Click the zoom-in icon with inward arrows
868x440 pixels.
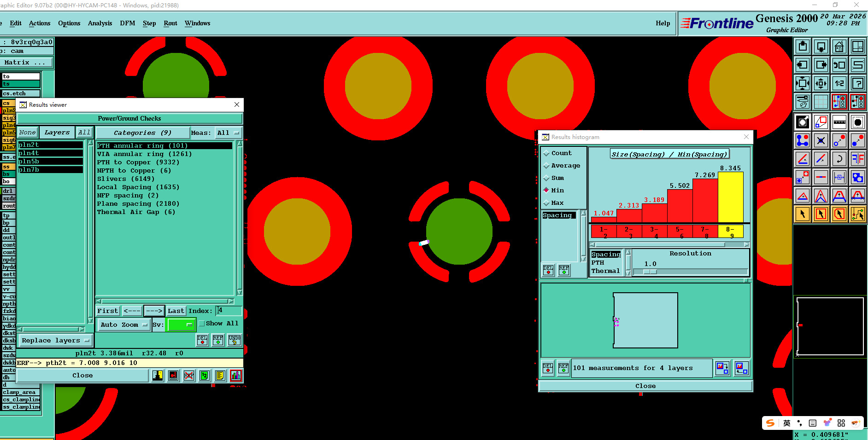(803, 83)
